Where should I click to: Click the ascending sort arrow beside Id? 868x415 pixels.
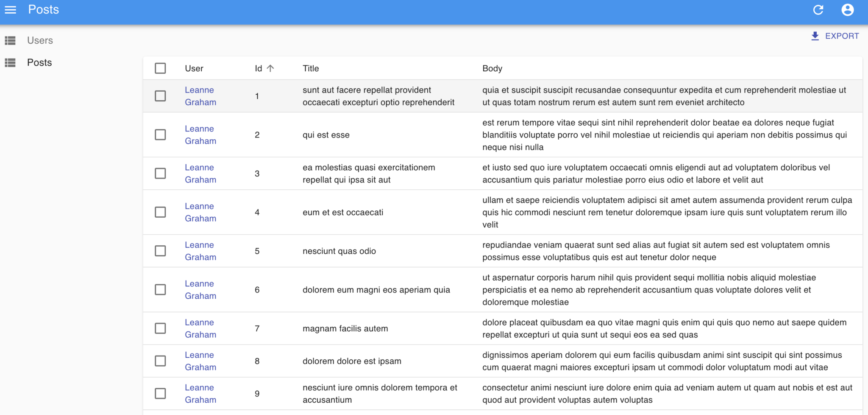[270, 68]
